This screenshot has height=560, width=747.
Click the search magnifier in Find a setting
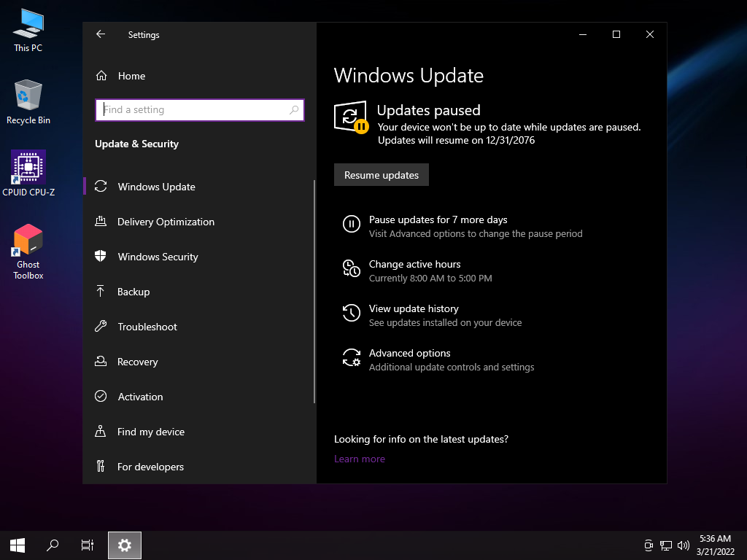(294, 110)
